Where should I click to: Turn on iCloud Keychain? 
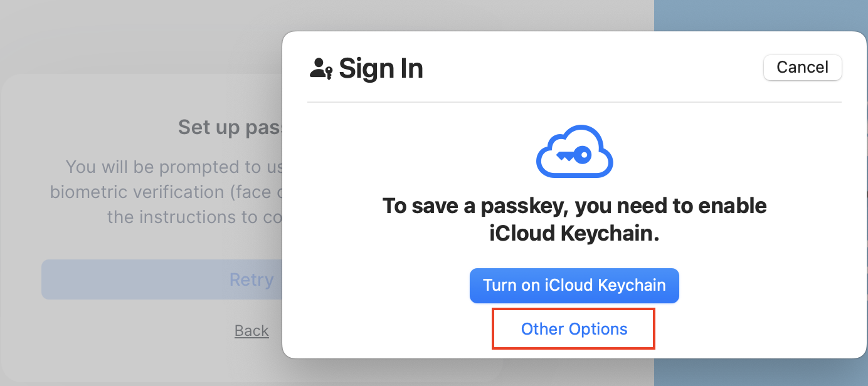(574, 286)
